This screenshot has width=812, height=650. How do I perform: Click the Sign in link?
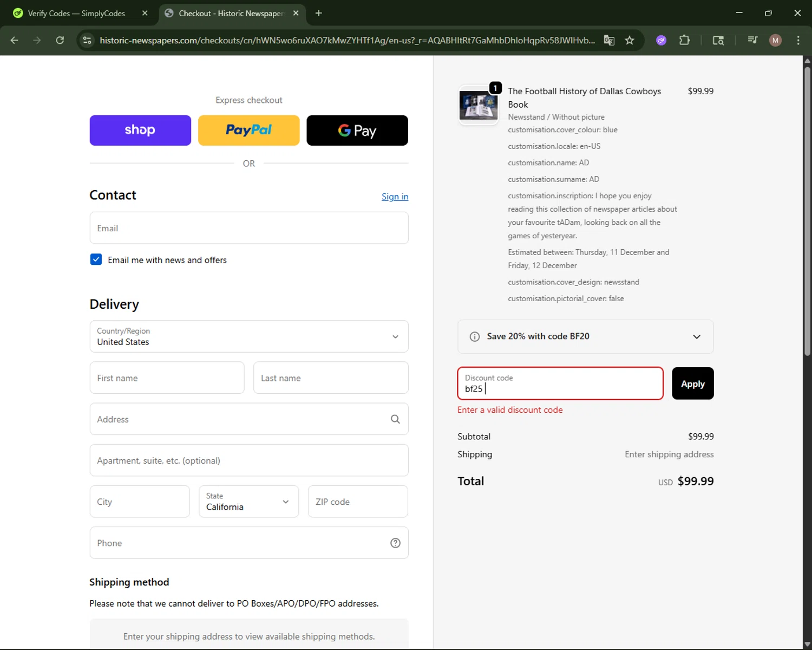click(x=395, y=197)
